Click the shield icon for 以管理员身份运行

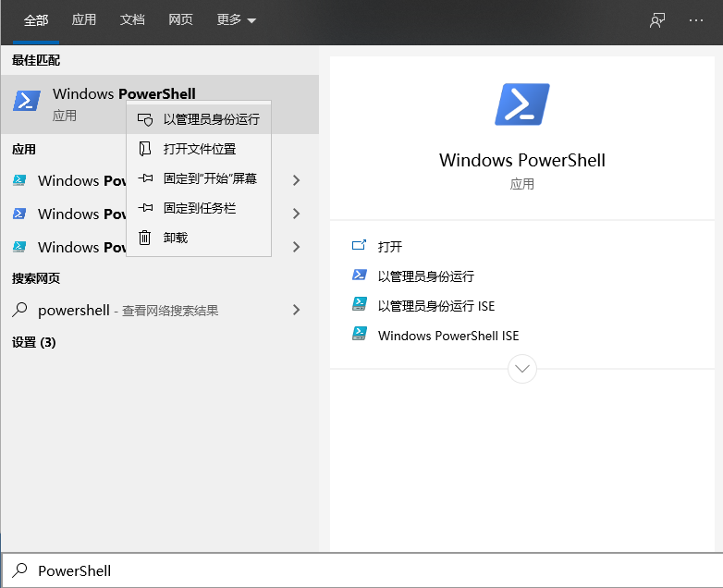tap(145, 119)
